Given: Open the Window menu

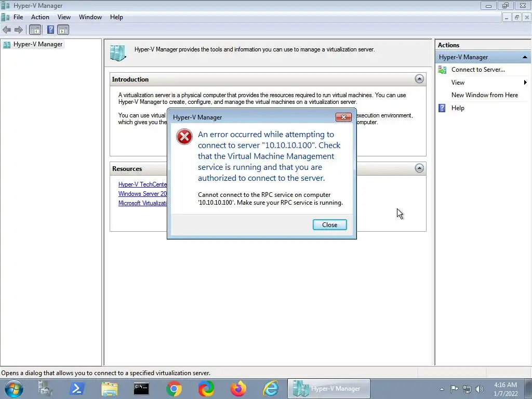Looking at the screenshot, I should click(x=90, y=17).
